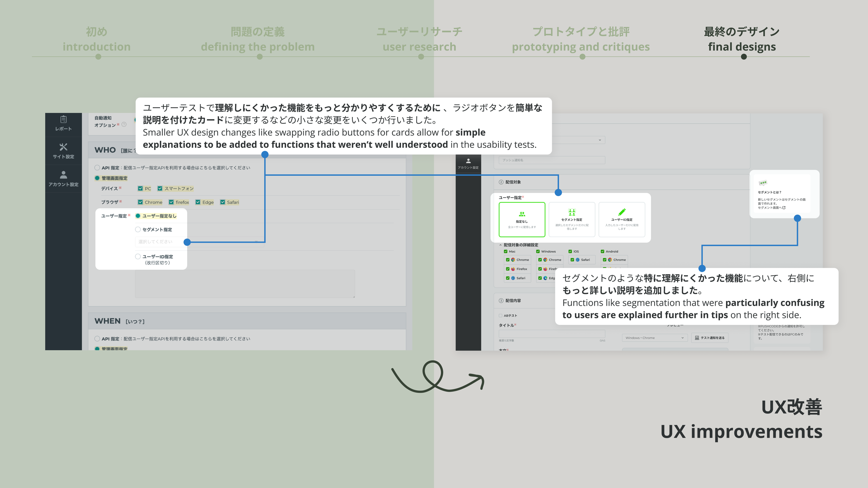The width and height of the screenshot is (868, 488).
Task: Open サイト設定 tools icon in sidebar
Action: (x=63, y=147)
